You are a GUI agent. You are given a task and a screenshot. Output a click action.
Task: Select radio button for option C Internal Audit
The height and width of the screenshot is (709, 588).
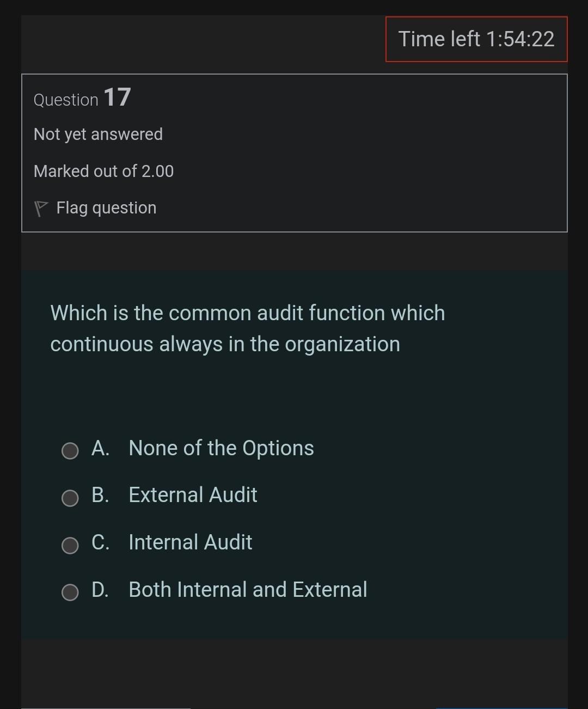click(70, 545)
